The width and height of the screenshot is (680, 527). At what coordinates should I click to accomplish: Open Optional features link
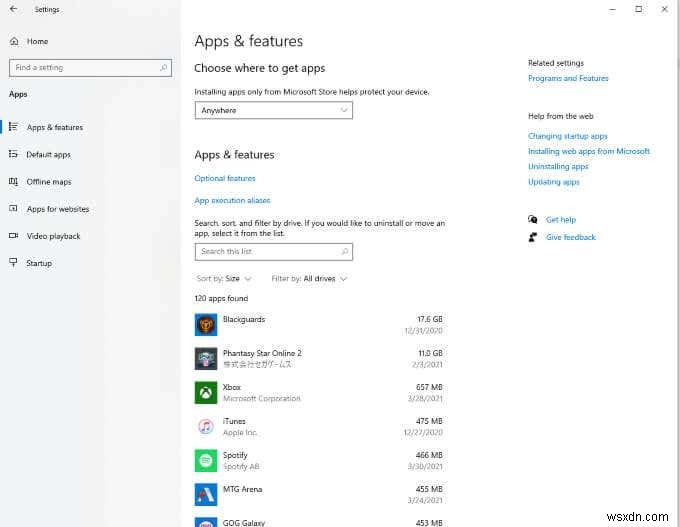pos(225,178)
